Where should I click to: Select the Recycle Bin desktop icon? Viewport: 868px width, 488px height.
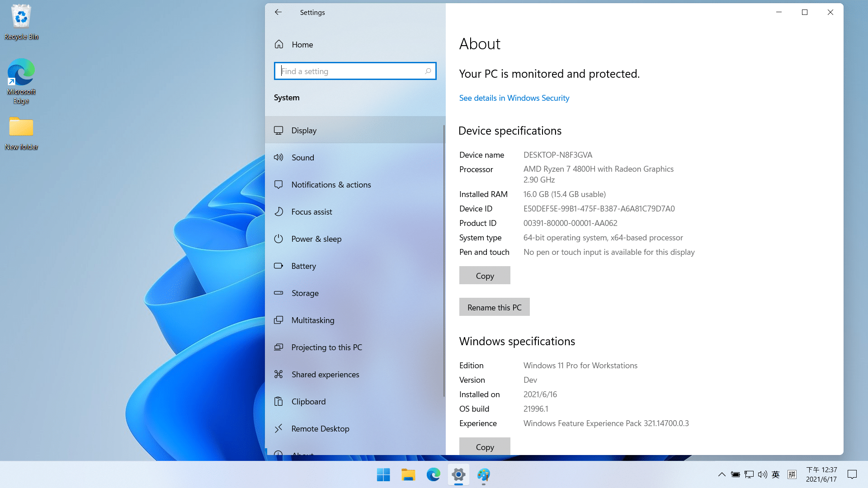(x=21, y=22)
